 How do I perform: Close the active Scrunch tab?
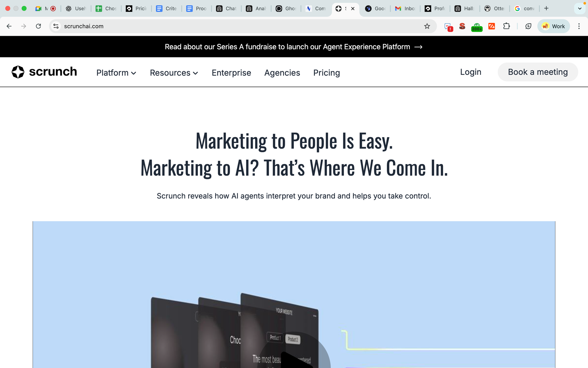coord(353,9)
